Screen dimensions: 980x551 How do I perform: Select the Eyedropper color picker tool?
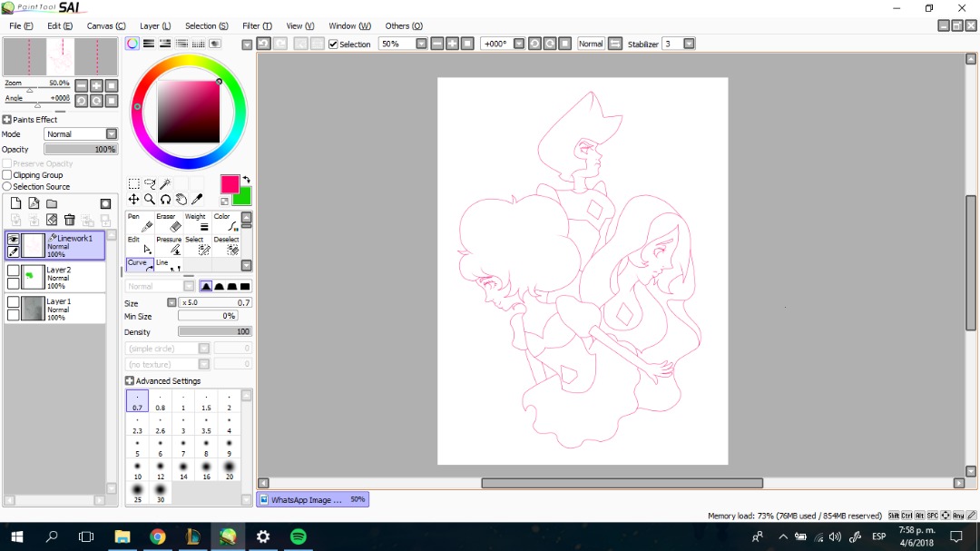click(x=197, y=199)
